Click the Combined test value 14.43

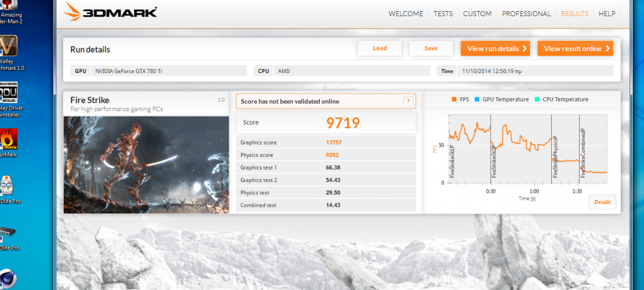pyautogui.click(x=333, y=205)
